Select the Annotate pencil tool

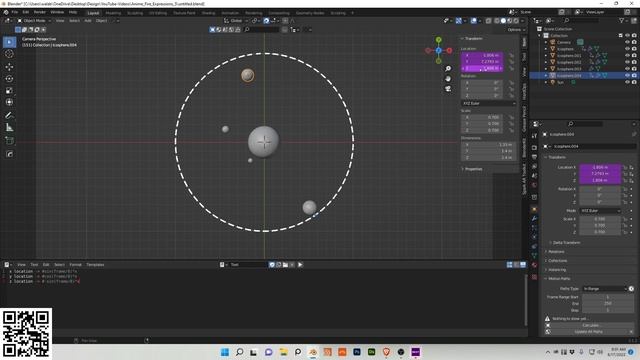coord(9,116)
